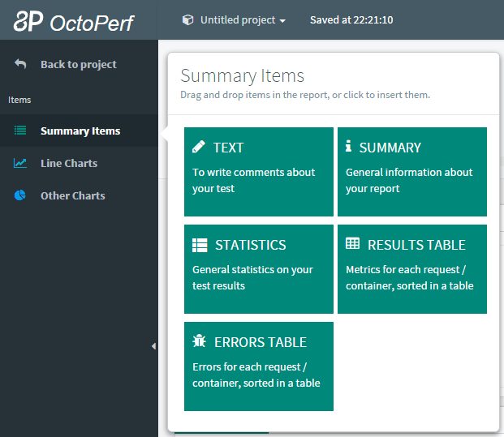This screenshot has width=504, height=437.
Task: Insert the SUMMARY item tile
Action: point(412,172)
